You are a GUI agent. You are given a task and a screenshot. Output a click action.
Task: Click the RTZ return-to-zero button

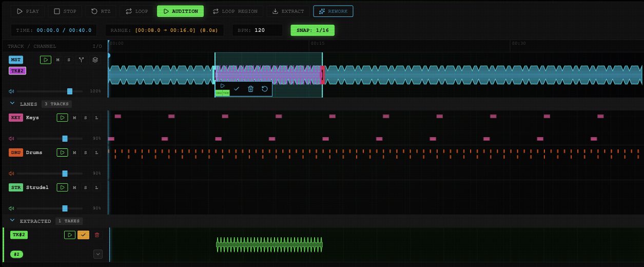(x=101, y=11)
